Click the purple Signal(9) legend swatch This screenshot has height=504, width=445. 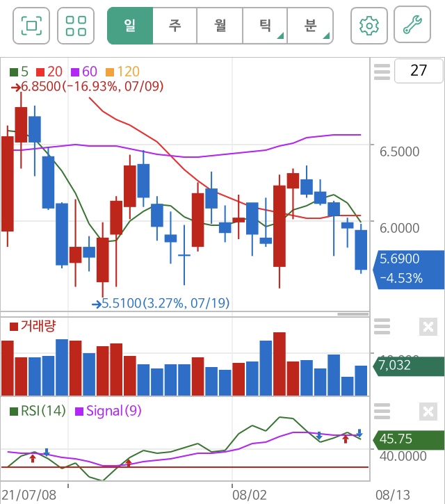[79, 411]
